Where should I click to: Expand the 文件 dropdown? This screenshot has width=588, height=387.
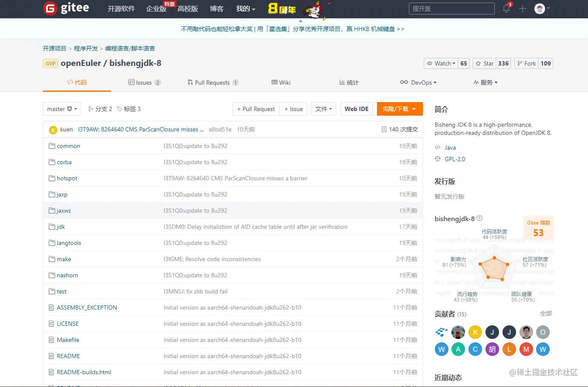tap(324, 109)
